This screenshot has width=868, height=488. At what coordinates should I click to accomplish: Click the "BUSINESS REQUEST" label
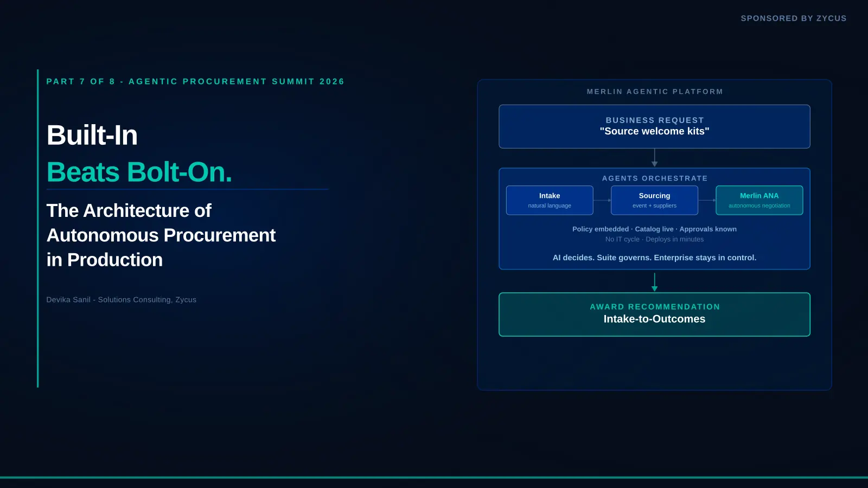[655, 120]
